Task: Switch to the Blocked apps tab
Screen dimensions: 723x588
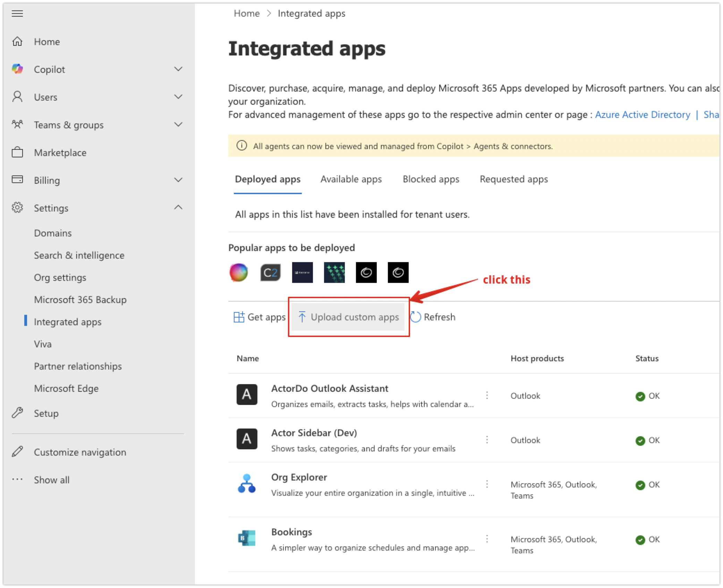Action: (431, 179)
